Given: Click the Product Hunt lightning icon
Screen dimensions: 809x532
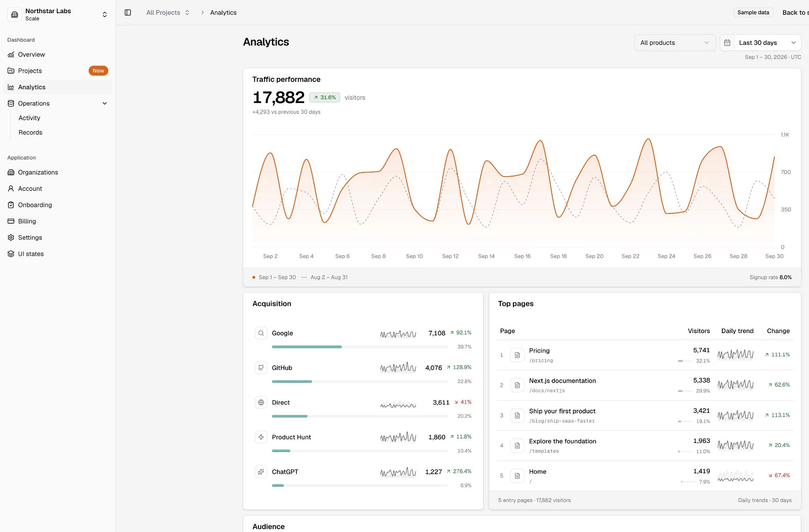Looking at the screenshot, I should (261, 437).
